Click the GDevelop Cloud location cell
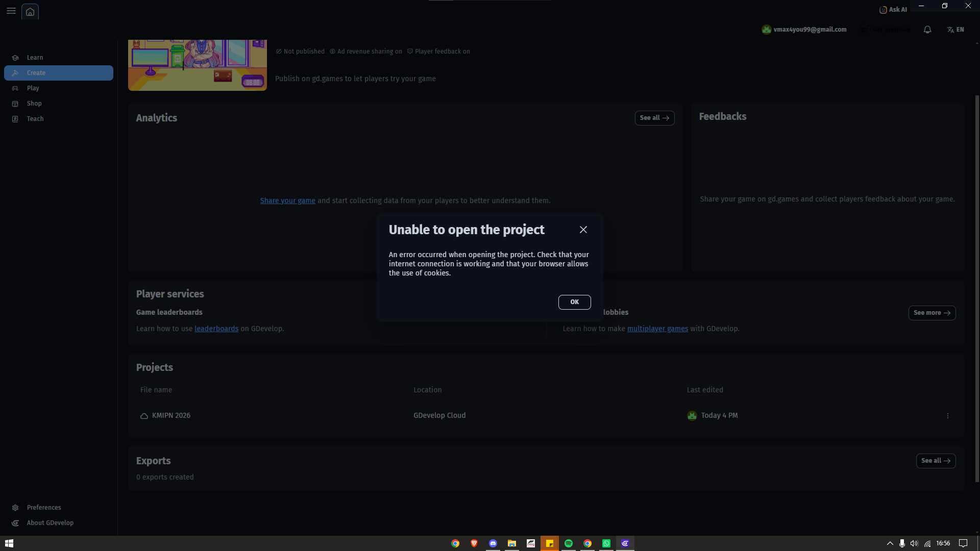This screenshot has width=980, height=551. (x=439, y=415)
